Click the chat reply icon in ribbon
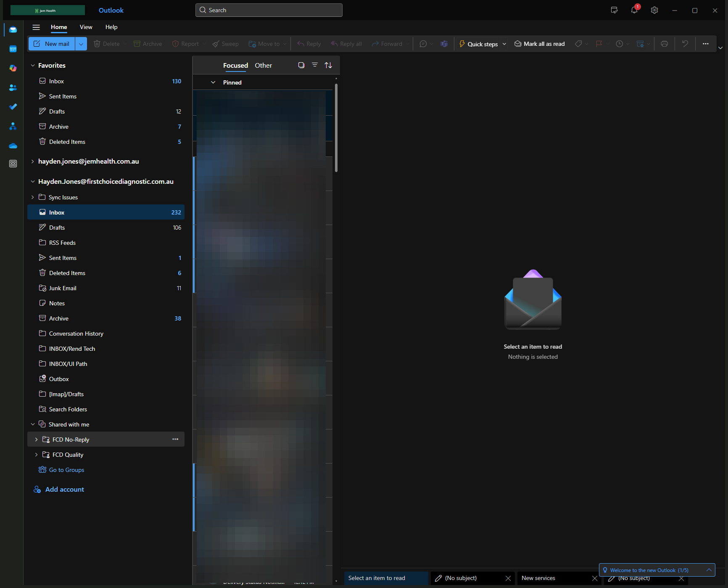The height and width of the screenshot is (588, 728). [x=423, y=44]
